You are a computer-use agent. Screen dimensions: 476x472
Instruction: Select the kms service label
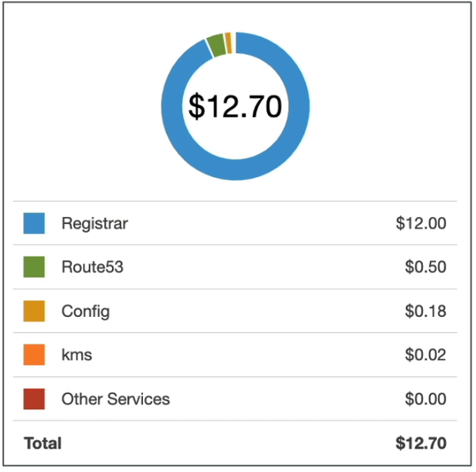pos(76,355)
